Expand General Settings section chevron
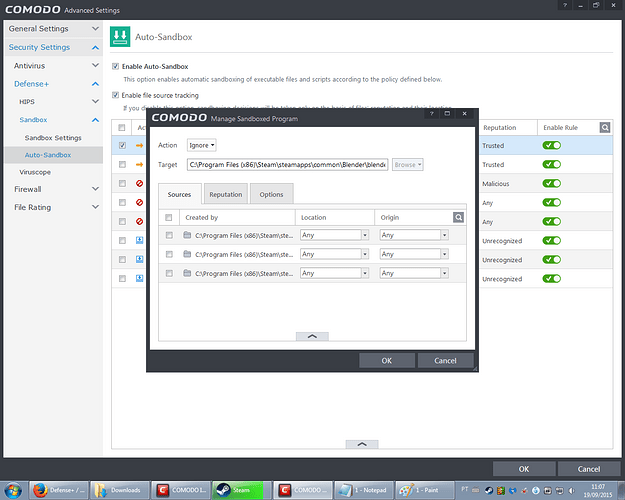This screenshot has width=625, height=500. tap(95, 29)
